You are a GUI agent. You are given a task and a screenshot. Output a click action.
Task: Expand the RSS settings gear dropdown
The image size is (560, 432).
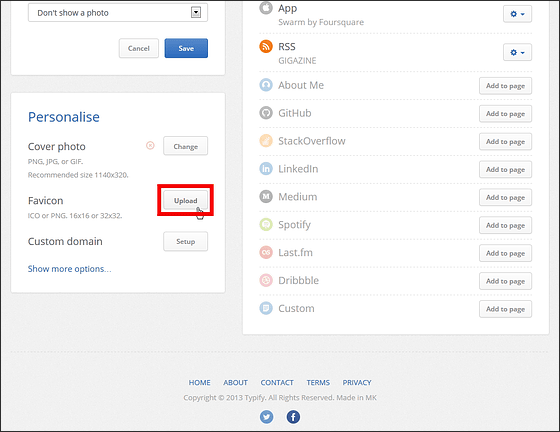tap(517, 52)
